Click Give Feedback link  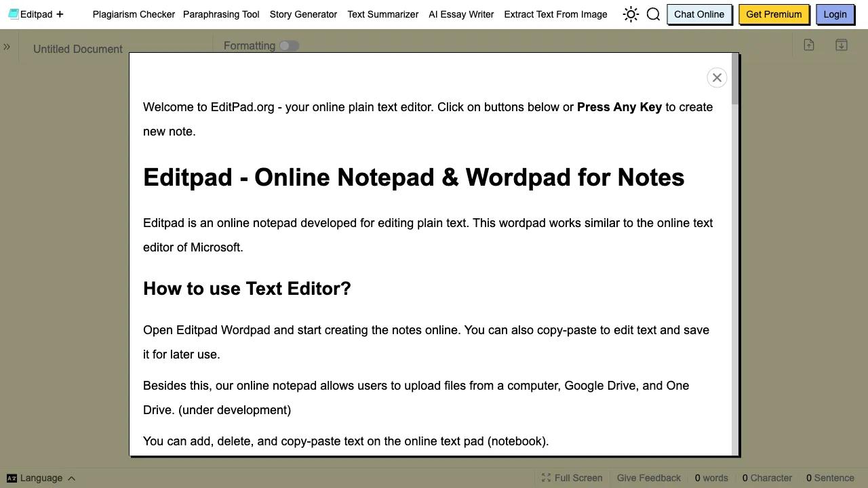648,478
